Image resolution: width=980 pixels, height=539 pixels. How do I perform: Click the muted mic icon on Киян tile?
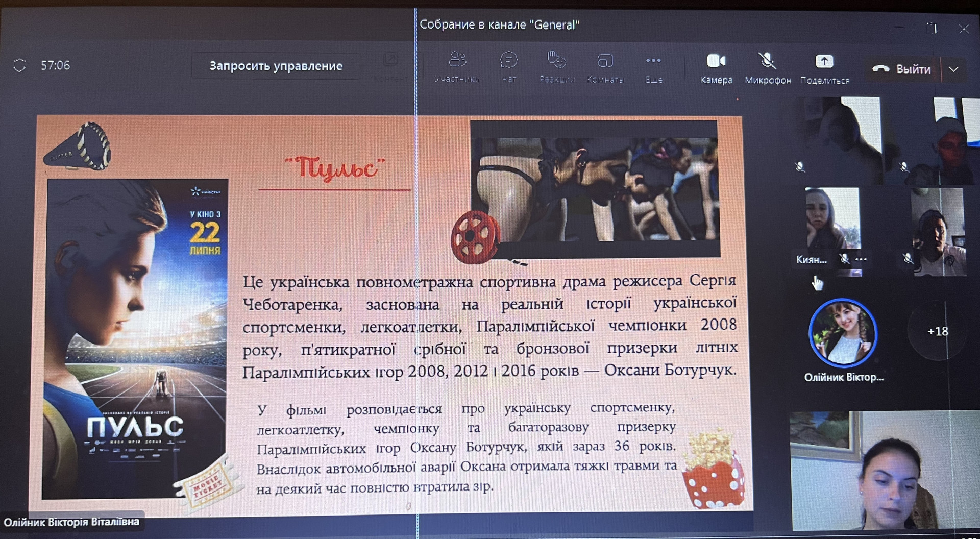coord(845,259)
